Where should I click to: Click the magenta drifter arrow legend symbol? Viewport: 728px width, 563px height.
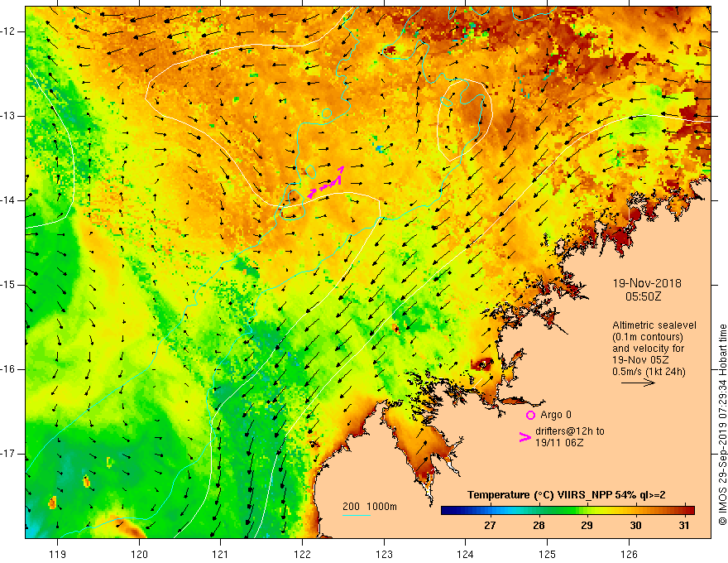524,437
